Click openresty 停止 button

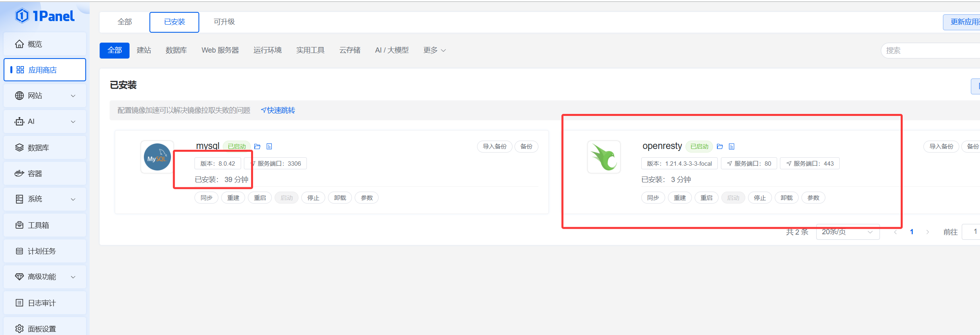[x=760, y=198]
